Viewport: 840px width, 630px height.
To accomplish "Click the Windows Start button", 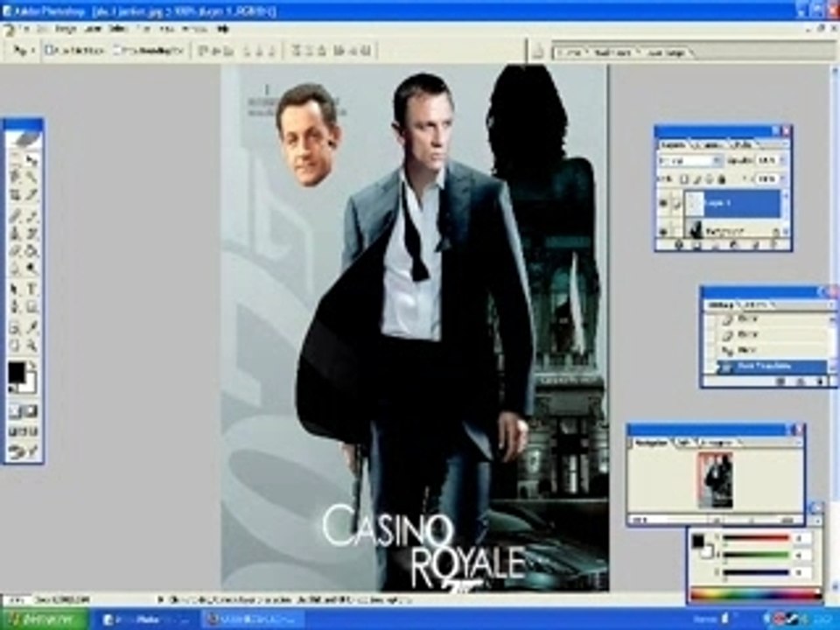I will point(44,619).
